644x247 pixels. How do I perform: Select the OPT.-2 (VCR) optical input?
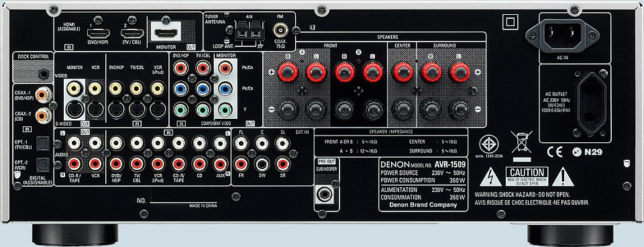click(42, 165)
